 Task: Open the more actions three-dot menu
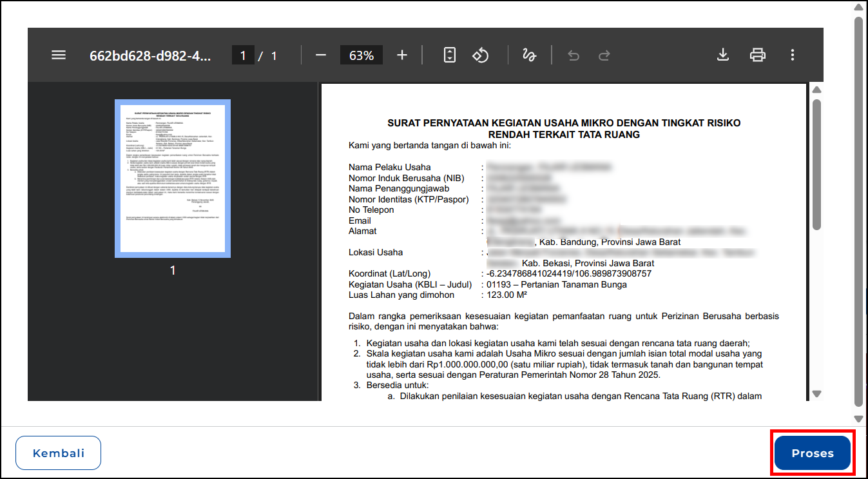(x=793, y=55)
